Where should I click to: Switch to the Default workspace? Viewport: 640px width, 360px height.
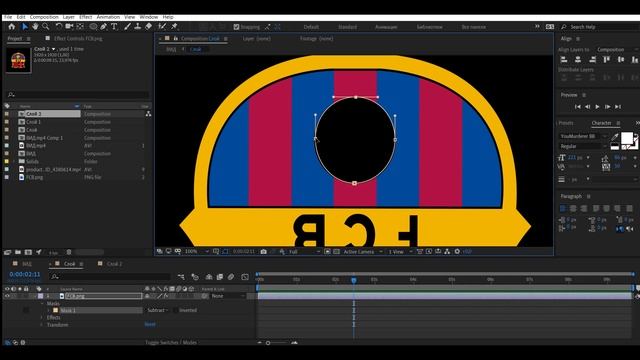[x=311, y=27]
